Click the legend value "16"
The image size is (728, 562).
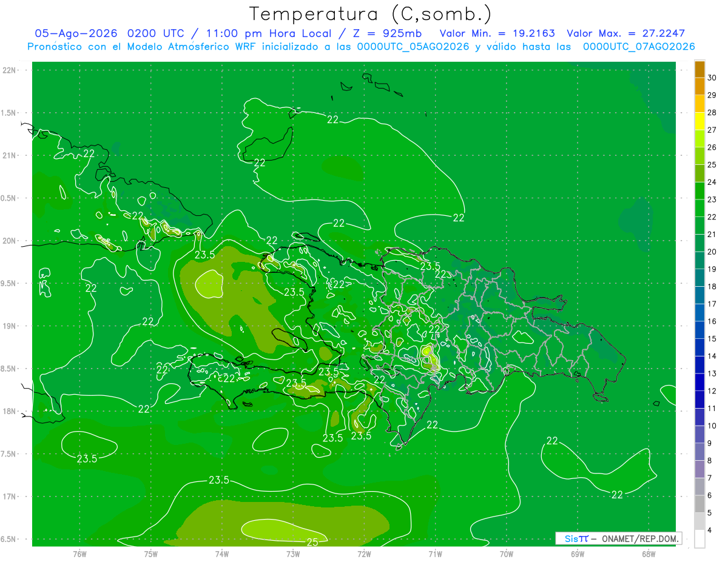pyautogui.click(x=712, y=321)
